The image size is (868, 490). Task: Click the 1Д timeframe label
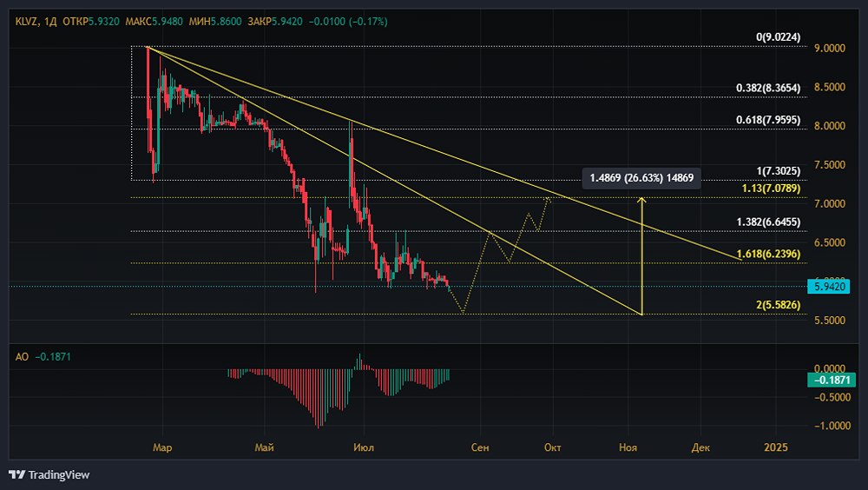[50, 22]
